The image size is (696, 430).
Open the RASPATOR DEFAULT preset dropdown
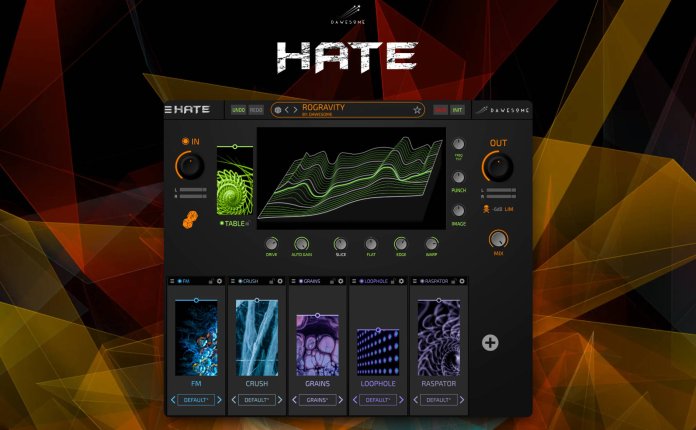[439, 400]
